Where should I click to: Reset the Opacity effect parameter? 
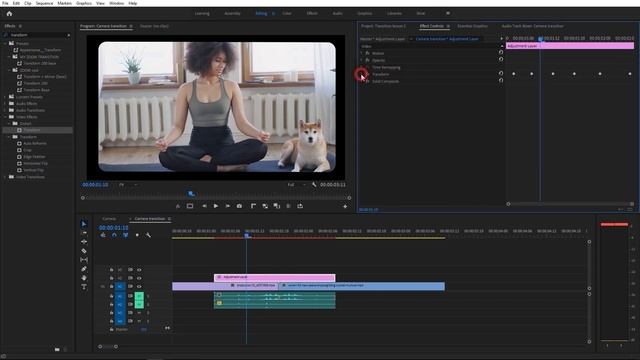pos(501,59)
